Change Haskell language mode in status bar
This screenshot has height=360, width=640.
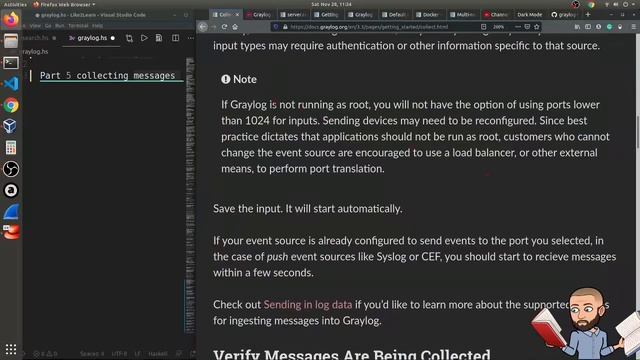158,354
